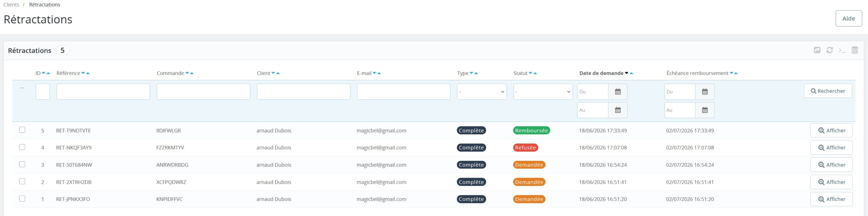
Task: Refresh the Rétractations list
Action: pos(830,50)
